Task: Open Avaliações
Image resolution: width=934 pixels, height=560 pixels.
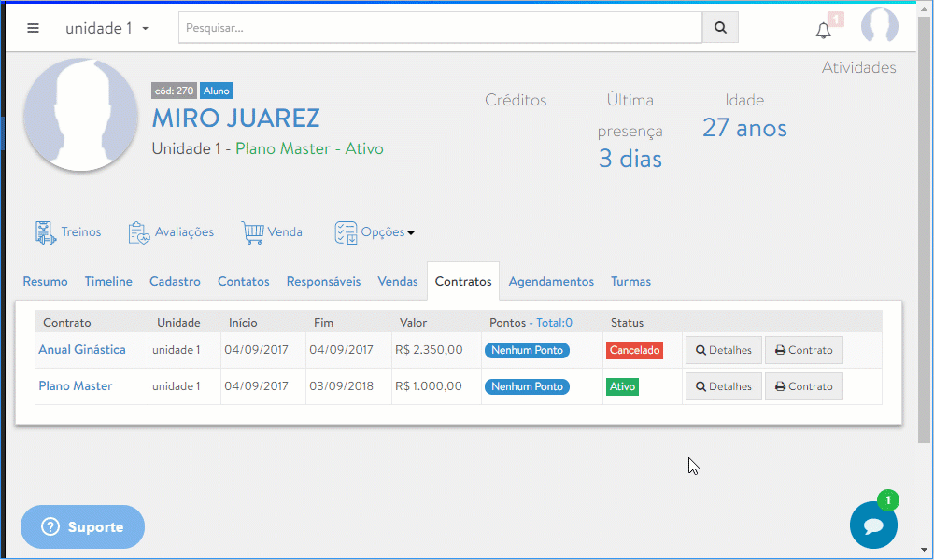Action: (x=171, y=231)
